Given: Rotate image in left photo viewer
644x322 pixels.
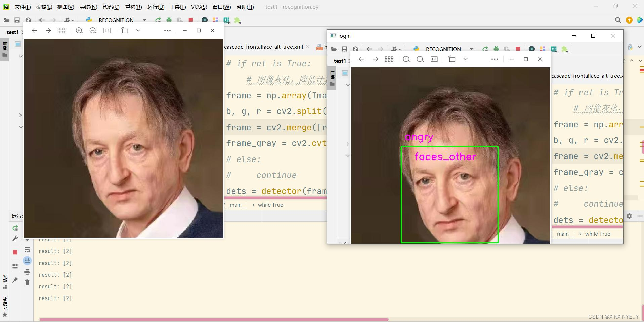Looking at the screenshot, I should click(125, 30).
